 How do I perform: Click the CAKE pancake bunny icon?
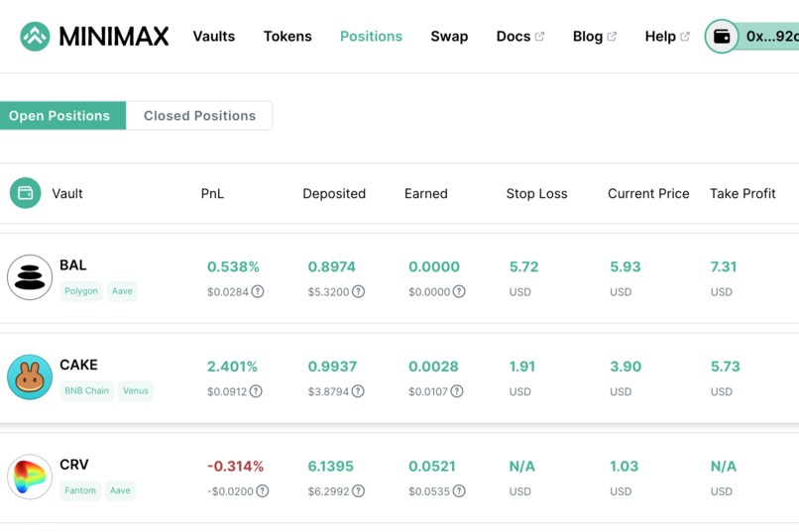click(30, 376)
